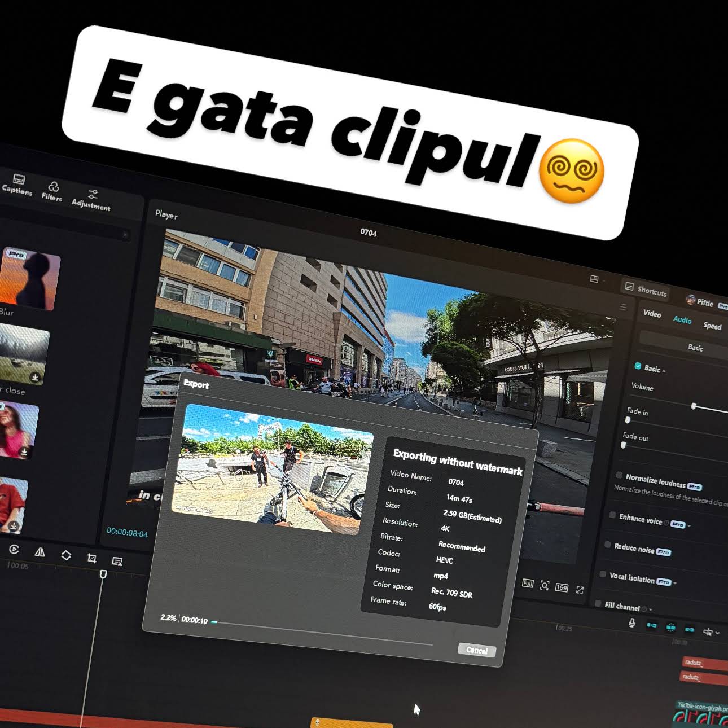Open the Shortcuts button
The width and height of the screenshot is (728, 728).
(646, 290)
